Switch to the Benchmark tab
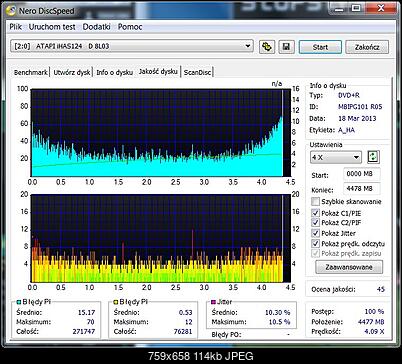The height and width of the screenshot is (364, 402). click(x=31, y=72)
